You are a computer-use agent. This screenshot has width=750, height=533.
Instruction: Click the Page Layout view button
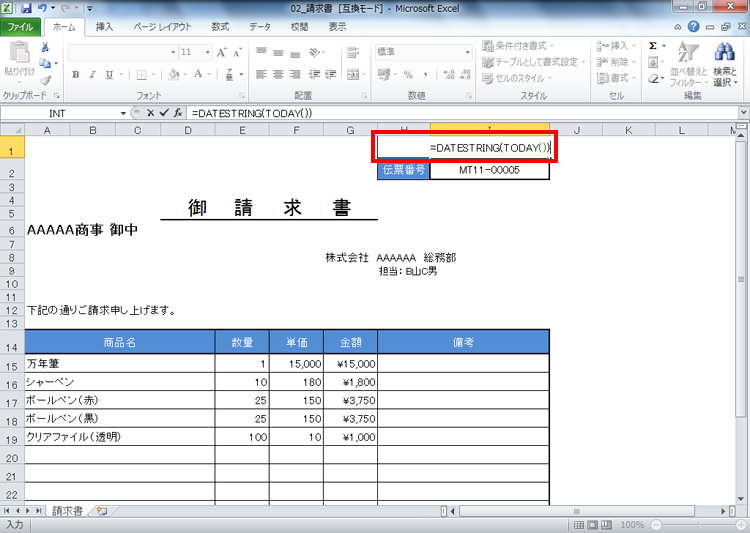point(592,525)
